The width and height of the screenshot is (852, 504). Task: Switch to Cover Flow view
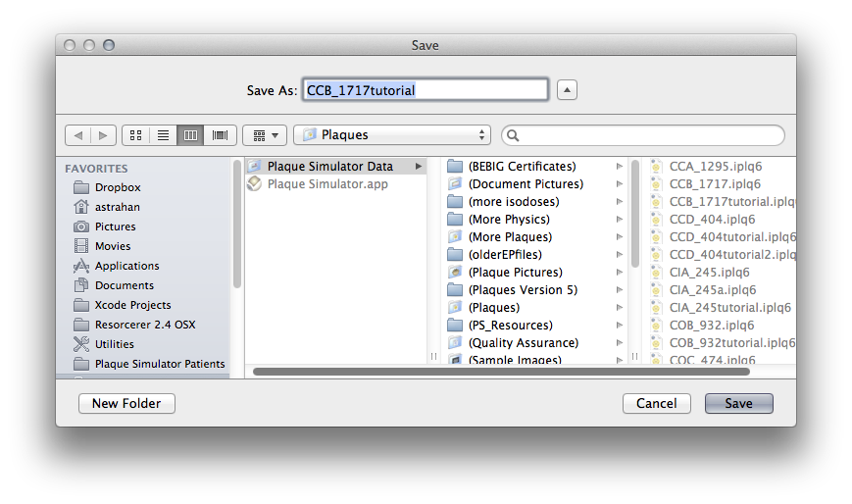pos(220,135)
